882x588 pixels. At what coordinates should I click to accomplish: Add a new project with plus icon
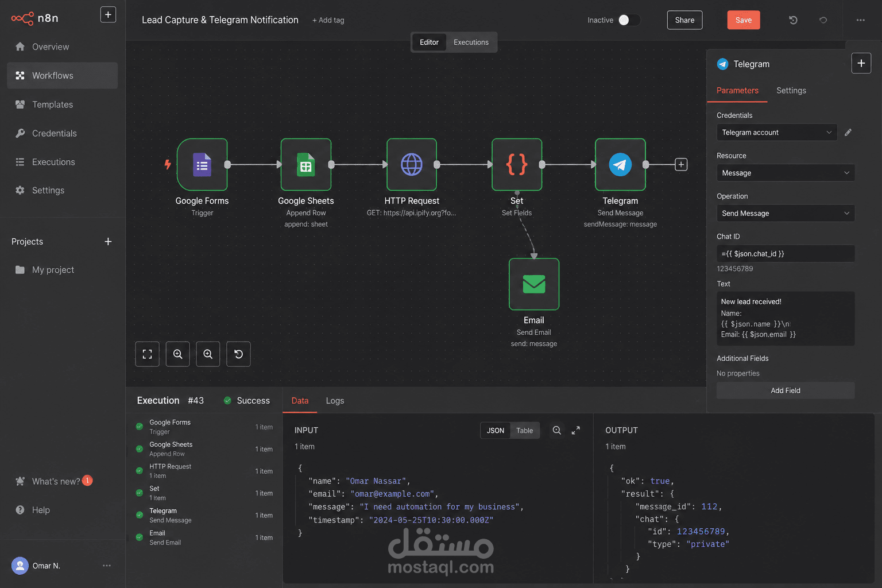click(108, 242)
